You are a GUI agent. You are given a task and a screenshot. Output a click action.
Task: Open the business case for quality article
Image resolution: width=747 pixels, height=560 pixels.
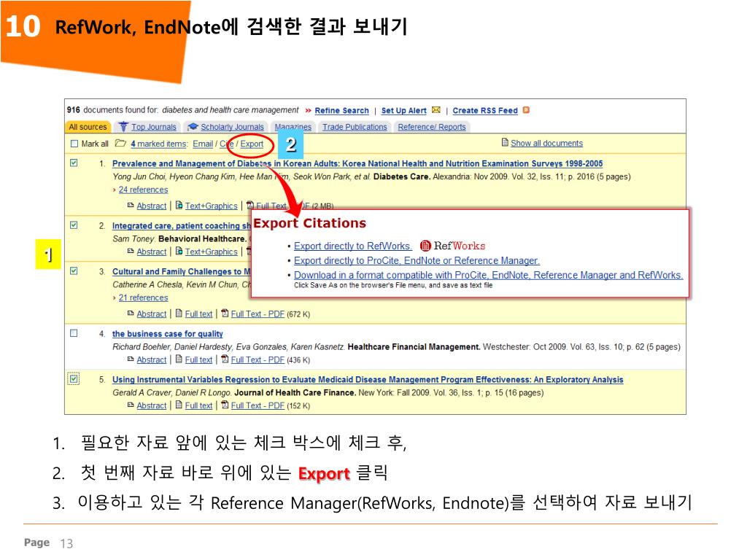[x=167, y=334]
